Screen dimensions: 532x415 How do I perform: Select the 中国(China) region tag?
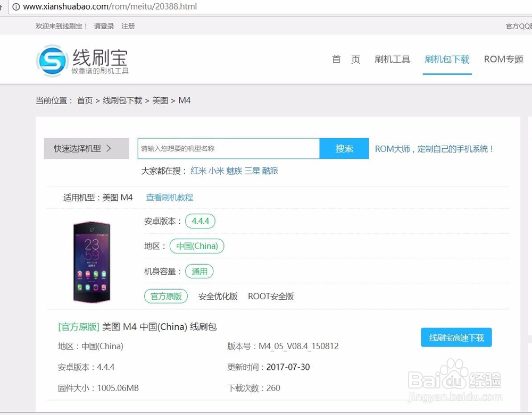point(197,246)
